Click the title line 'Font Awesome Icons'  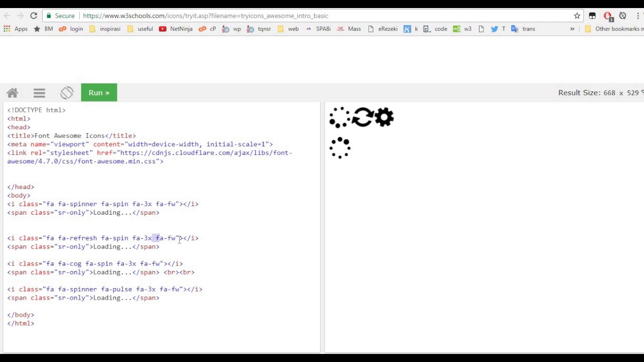71,136
